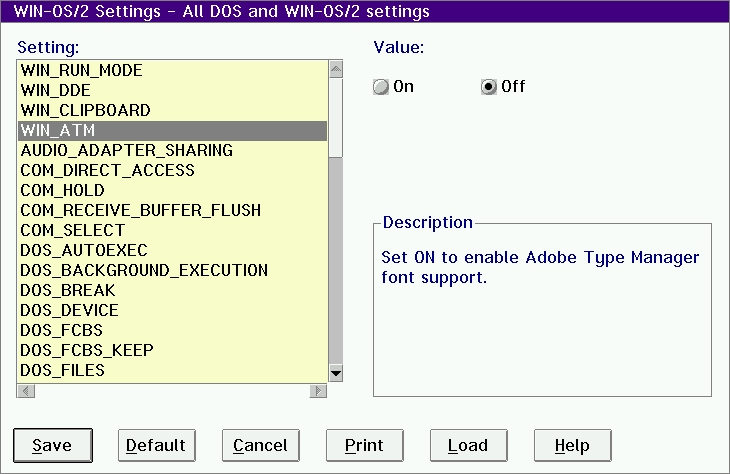Select the WIN_CLIPBOARD setting
This screenshot has width=730, height=474.
pos(173,110)
